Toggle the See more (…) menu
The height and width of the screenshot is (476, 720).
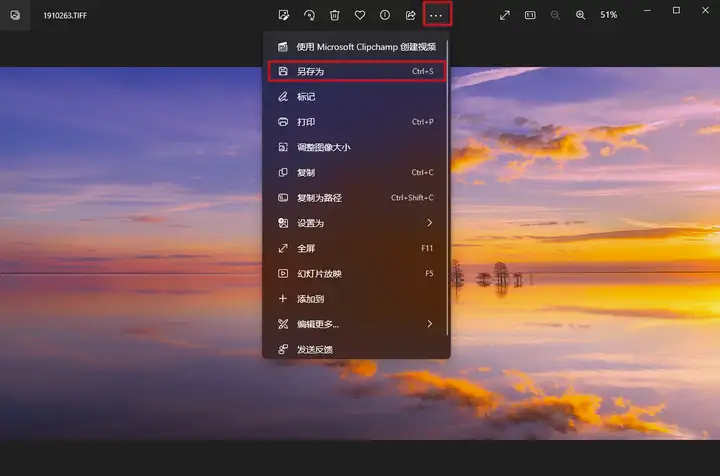pyautogui.click(x=436, y=15)
